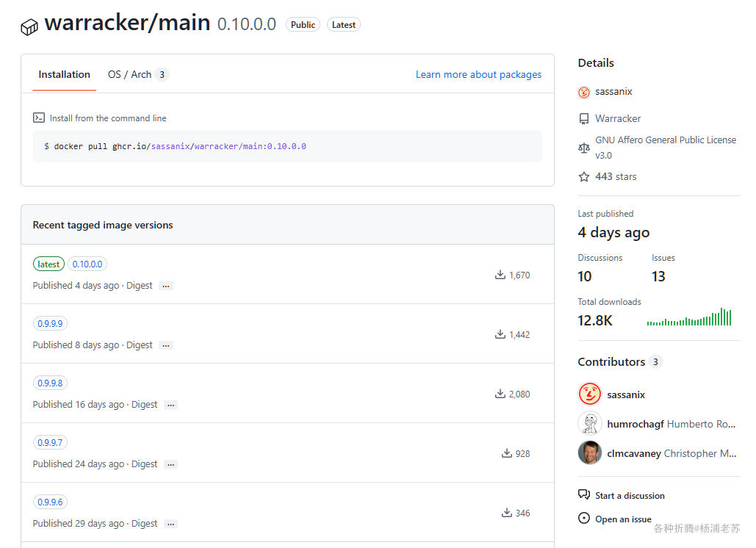The height and width of the screenshot is (548, 756).
Task: Click the terminal icon beside Install from command line
Action: pyautogui.click(x=38, y=118)
